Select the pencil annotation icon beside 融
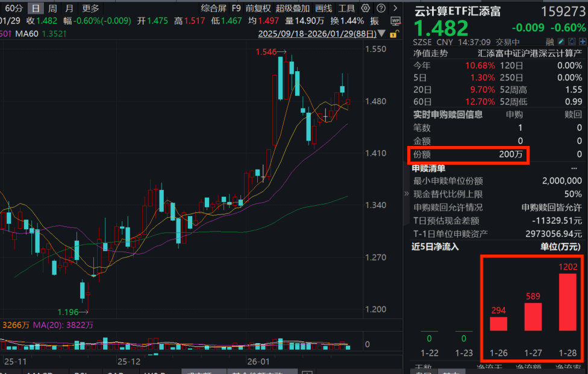 (561, 41)
